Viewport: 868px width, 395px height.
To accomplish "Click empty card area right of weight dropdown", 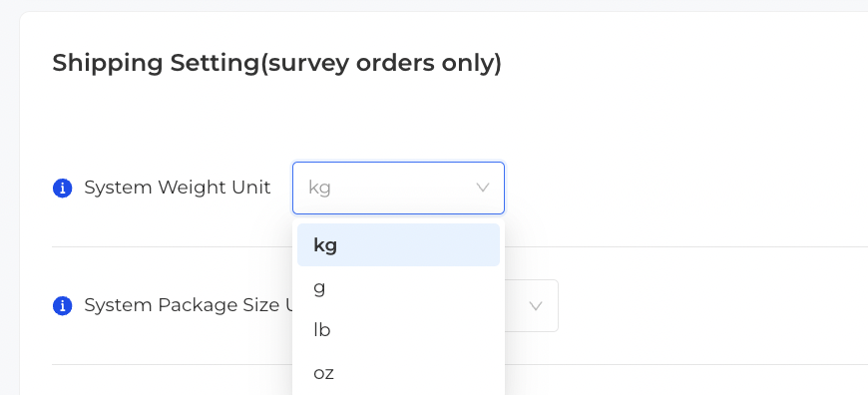I will (686, 188).
